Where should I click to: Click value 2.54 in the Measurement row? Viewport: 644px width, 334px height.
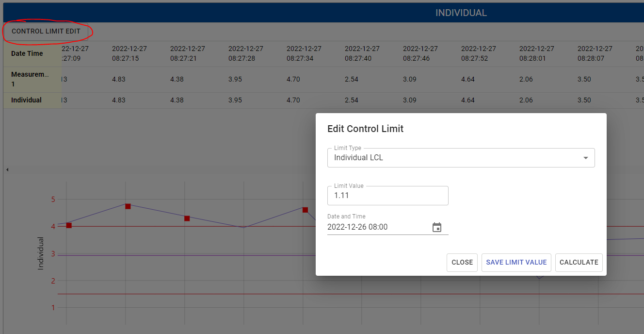tap(352, 79)
